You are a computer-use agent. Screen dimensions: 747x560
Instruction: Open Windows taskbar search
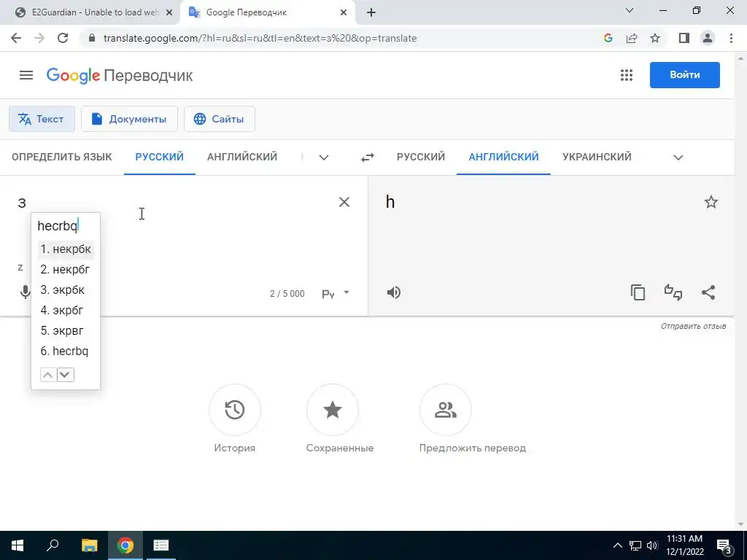click(53, 545)
